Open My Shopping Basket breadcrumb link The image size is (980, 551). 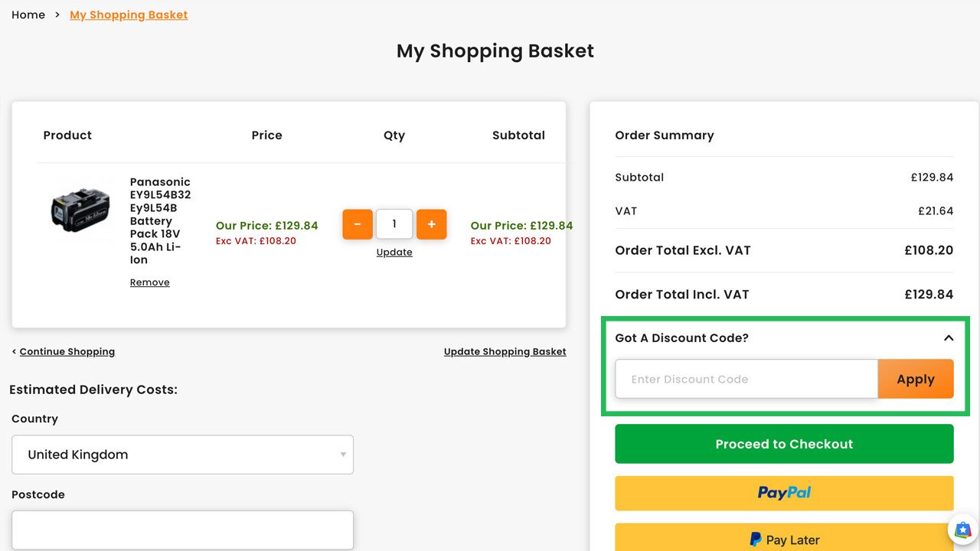click(129, 15)
